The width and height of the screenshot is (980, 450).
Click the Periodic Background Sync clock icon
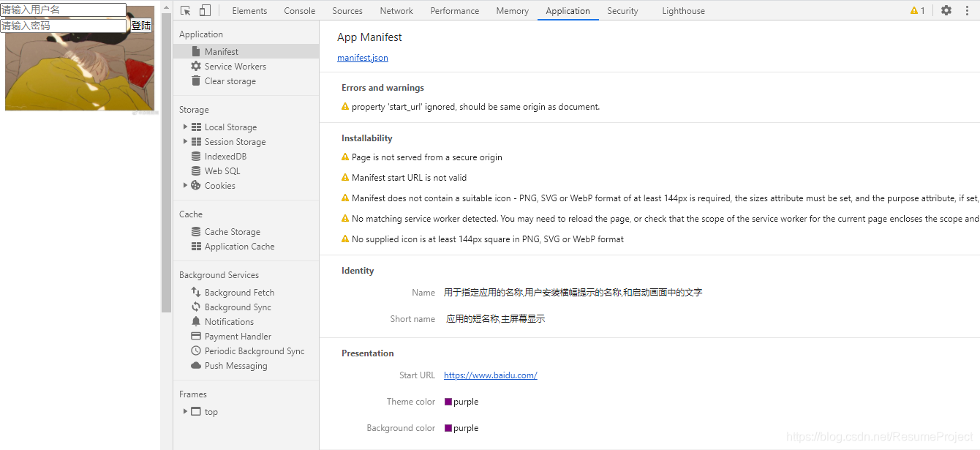click(x=196, y=350)
